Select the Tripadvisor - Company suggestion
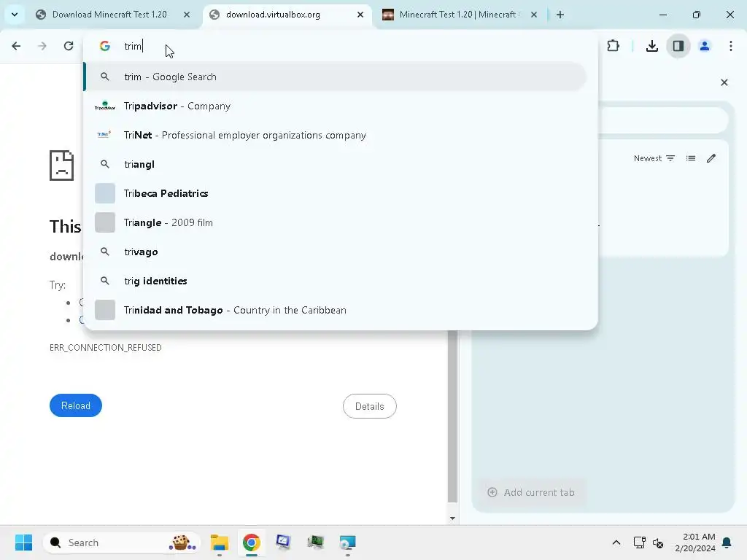Image resolution: width=747 pixels, height=560 pixels. [x=335, y=106]
